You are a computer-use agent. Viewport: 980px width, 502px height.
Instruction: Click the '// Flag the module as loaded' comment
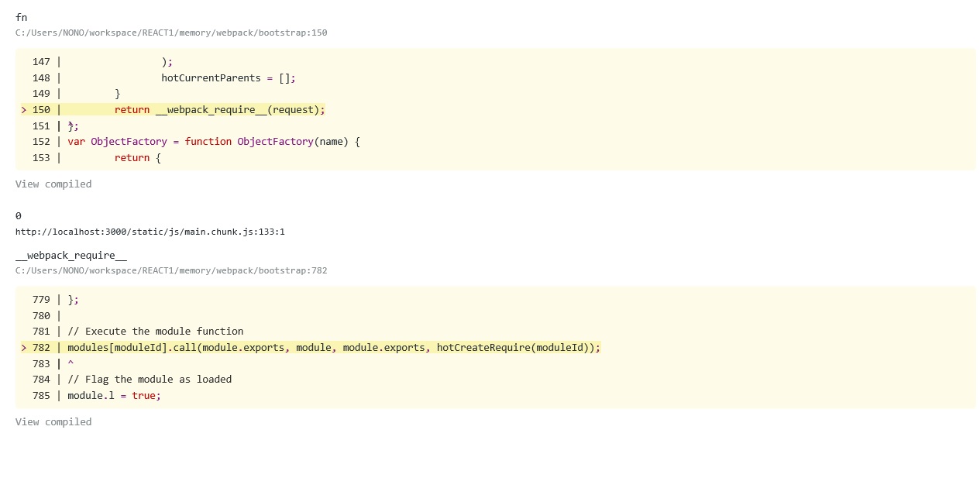[x=150, y=380]
